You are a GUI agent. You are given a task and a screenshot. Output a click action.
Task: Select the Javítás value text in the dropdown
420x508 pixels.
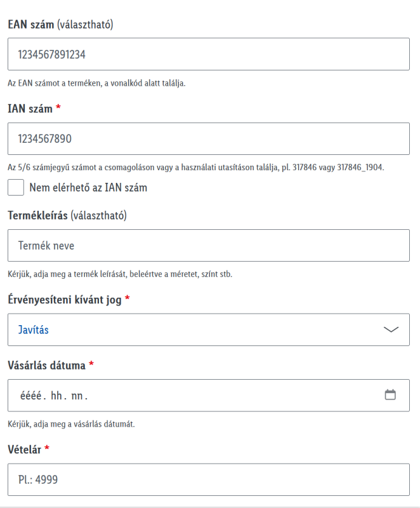[x=34, y=330]
